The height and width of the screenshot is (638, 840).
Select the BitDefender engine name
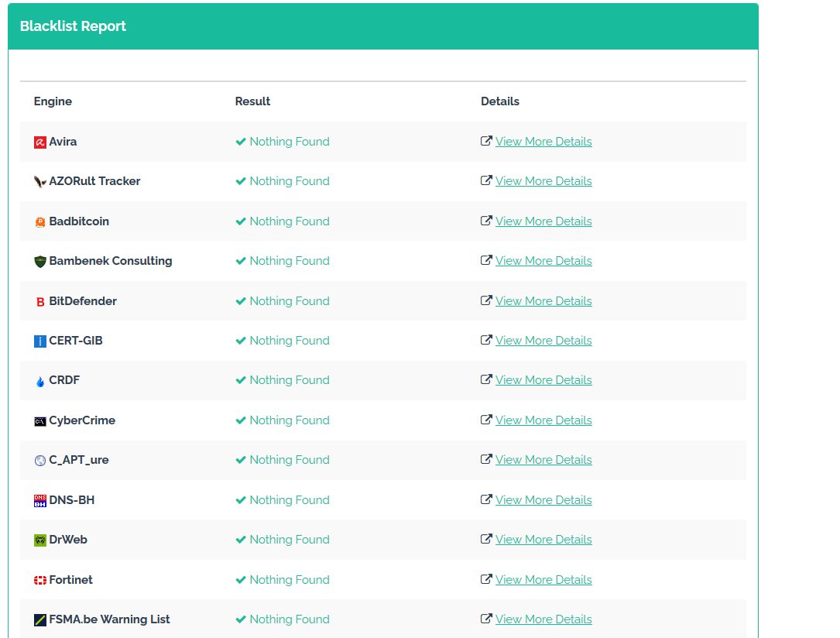tap(83, 301)
